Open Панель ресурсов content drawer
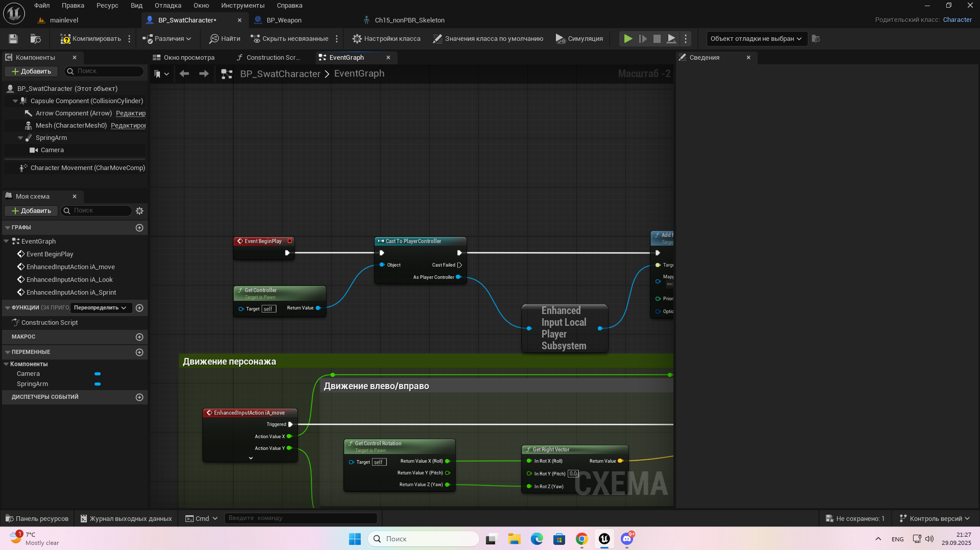 [37, 518]
